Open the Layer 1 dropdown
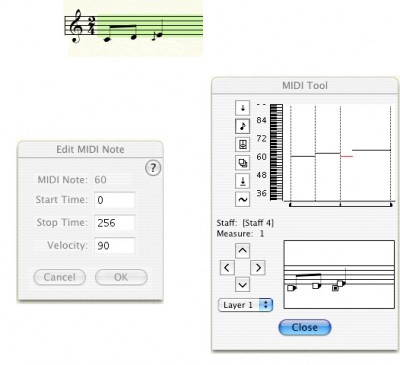 [x=245, y=305]
